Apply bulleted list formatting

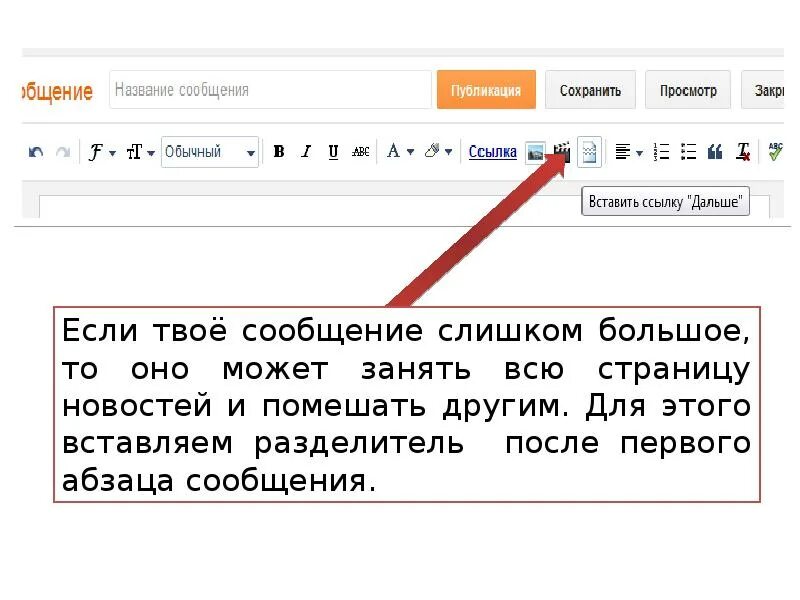tap(688, 152)
